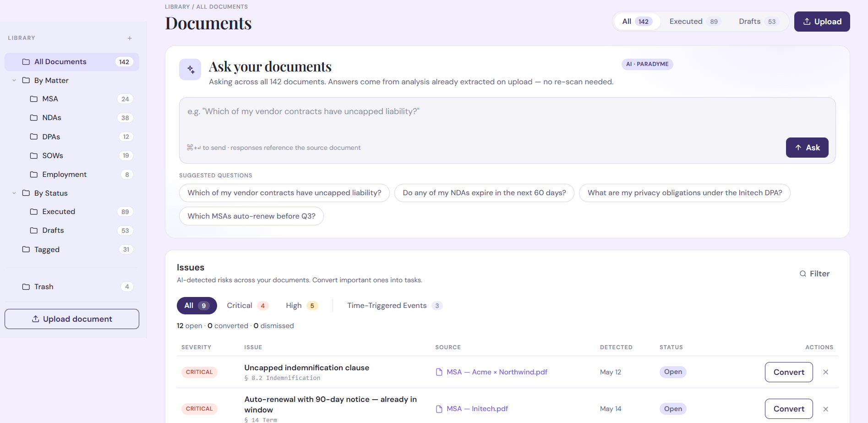Open the Tagged folder
The image size is (868, 423).
point(72,249)
